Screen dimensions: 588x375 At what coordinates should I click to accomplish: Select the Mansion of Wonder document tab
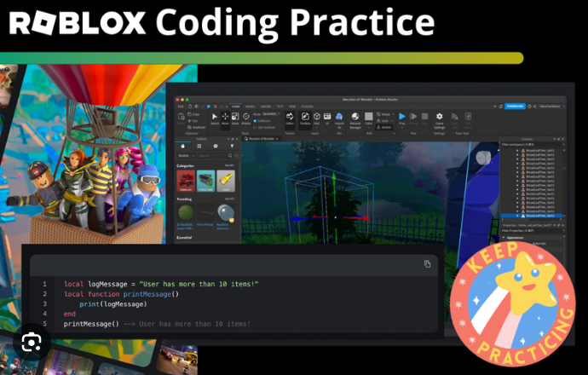262,139
